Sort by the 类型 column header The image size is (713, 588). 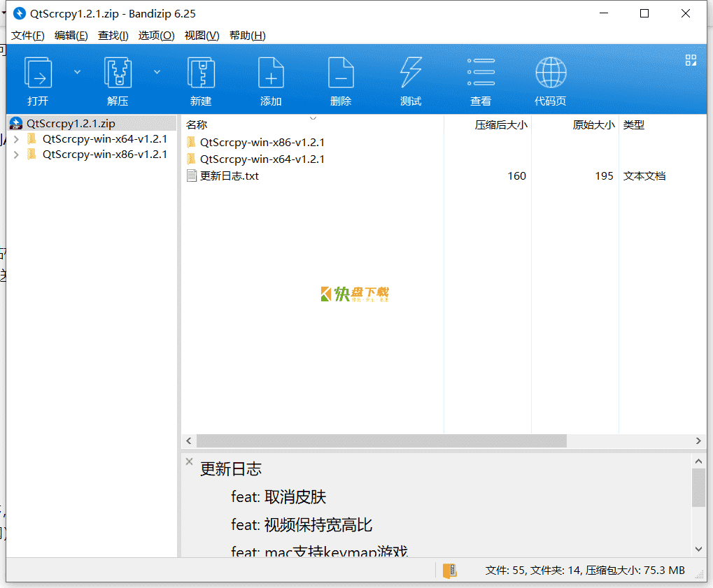(663, 125)
